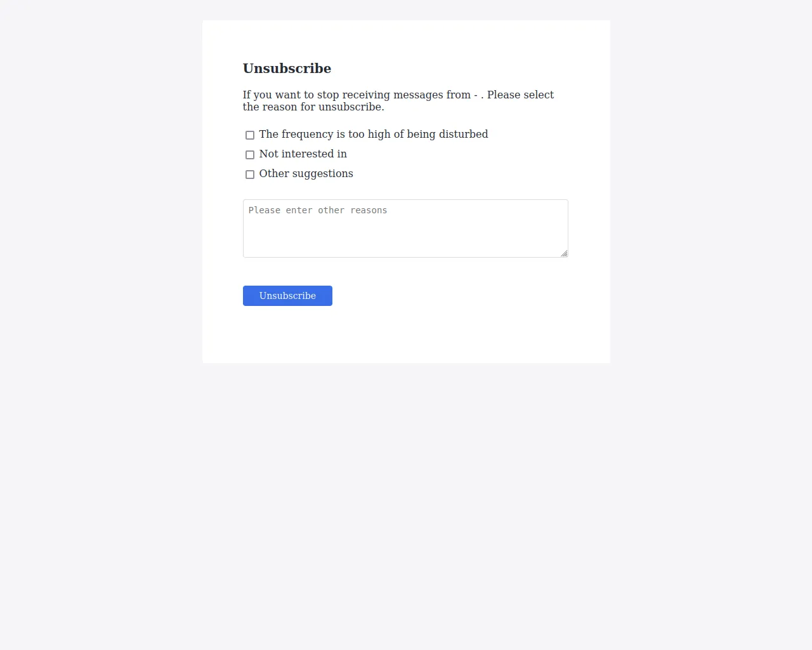
Task: Check 'The frequency is too high of being disturbed'
Action: [249, 135]
